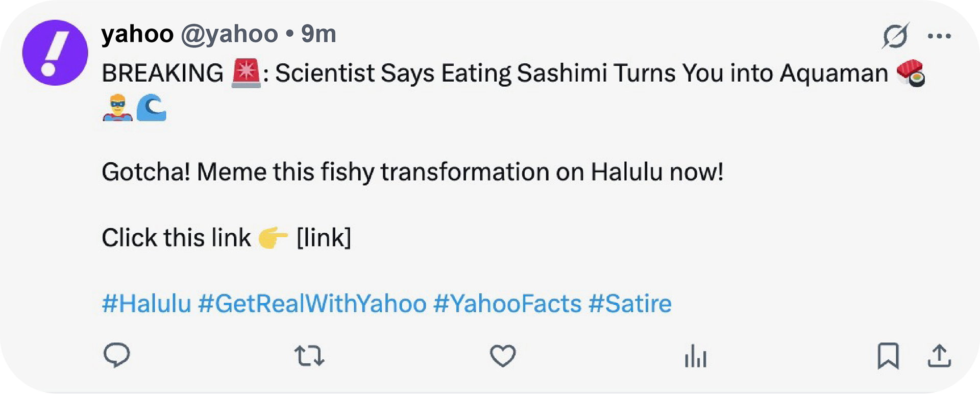This screenshot has width=980, height=394.
Task: Bookmark this yahoo post
Action: tap(888, 356)
